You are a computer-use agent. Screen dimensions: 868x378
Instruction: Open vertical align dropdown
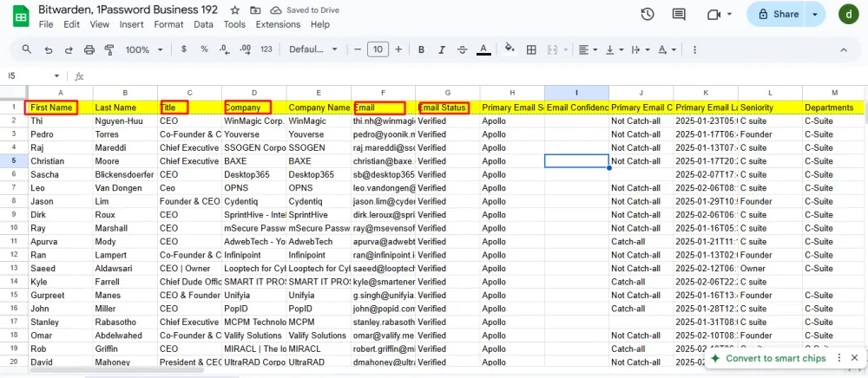[x=615, y=49]
